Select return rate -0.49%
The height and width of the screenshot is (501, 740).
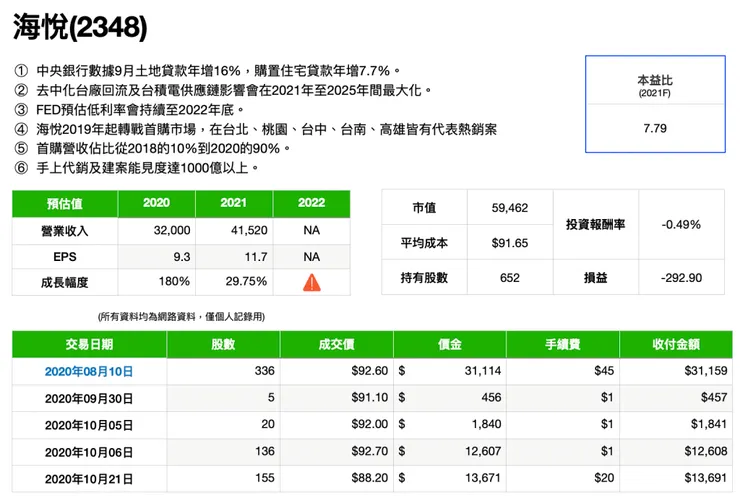pyautogui.click(x=681, y=225)
